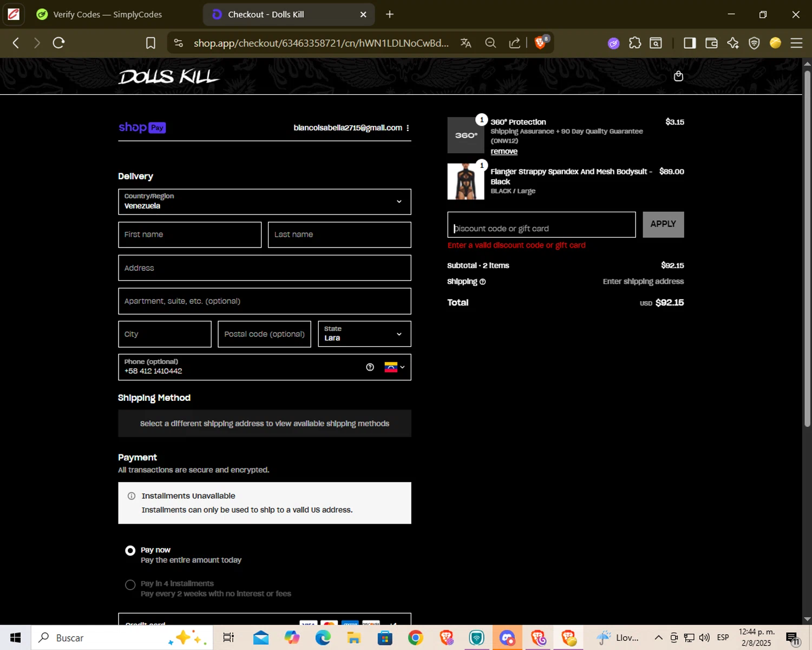
Task: Click the shipping info question icon
Action: click(482, 282)
